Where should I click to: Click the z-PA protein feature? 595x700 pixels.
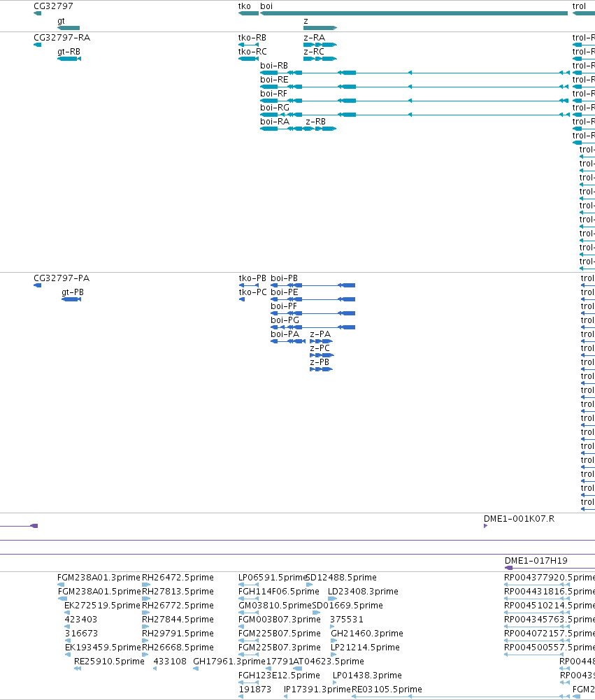click(x=322, y=341)
